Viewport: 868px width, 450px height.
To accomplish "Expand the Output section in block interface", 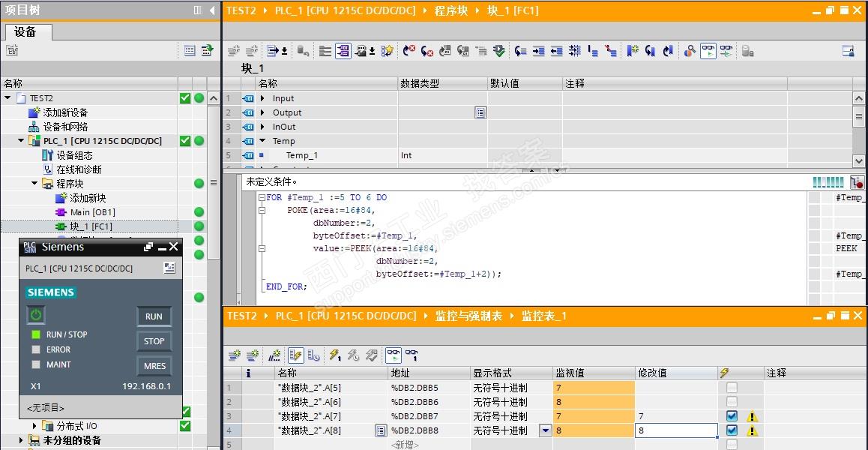I will click(x=263, y=112).
